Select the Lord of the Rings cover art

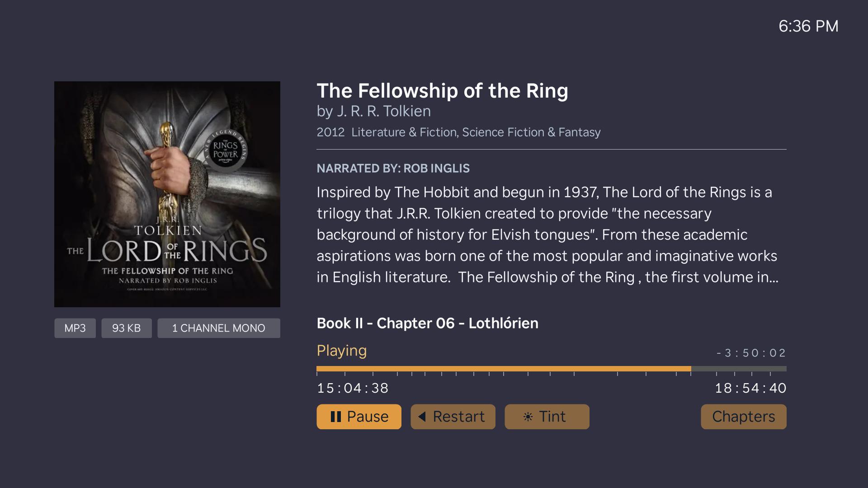167,194
